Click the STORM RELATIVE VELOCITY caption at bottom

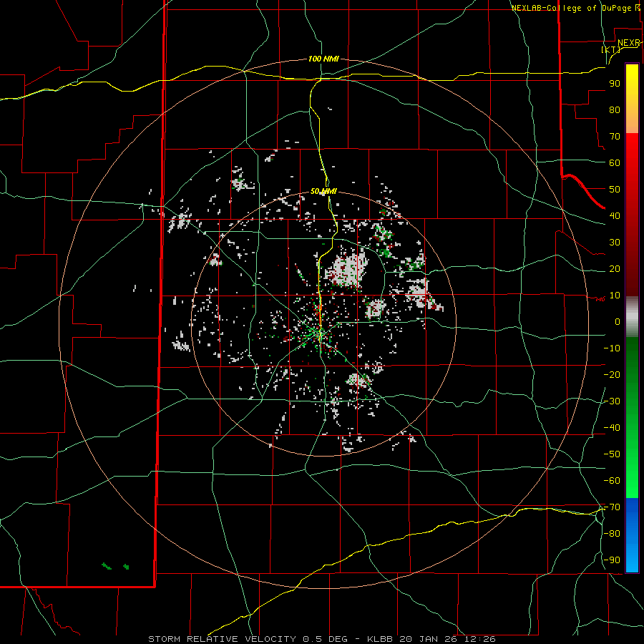pyautogui.click(x=321, y=639)
